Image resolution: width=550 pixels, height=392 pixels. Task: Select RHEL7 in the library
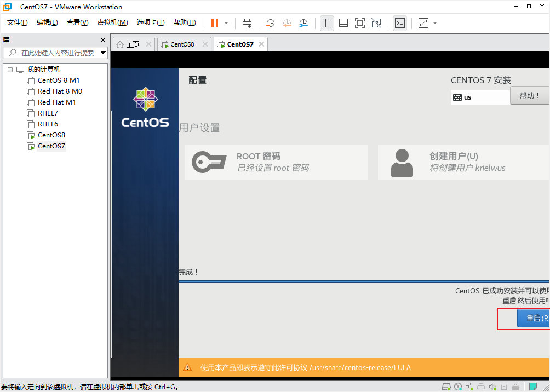48,113
